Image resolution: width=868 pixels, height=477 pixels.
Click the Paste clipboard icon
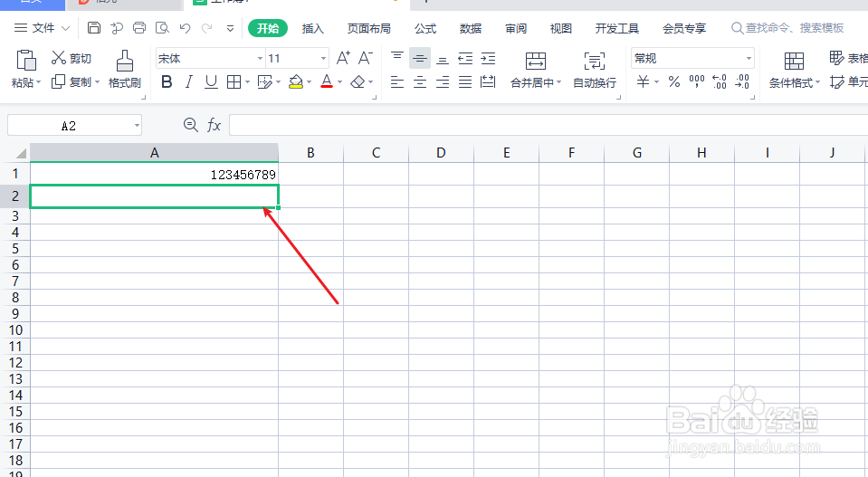[x=26, y=61]
